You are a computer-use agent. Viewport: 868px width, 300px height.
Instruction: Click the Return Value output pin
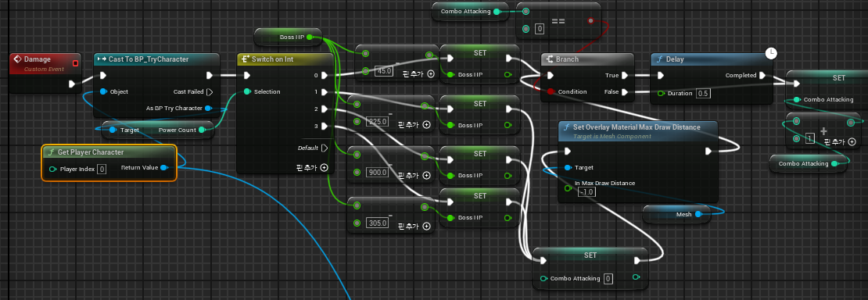click(164, 168)
